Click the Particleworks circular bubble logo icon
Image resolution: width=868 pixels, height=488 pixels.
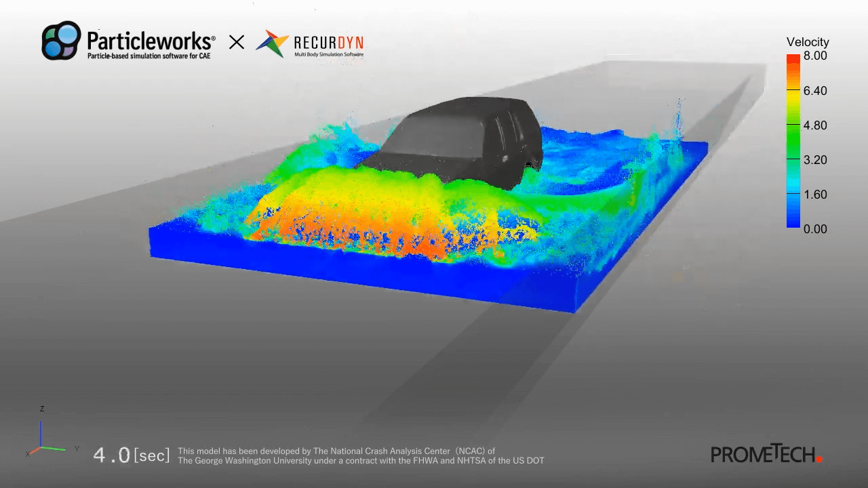[62, 41]
